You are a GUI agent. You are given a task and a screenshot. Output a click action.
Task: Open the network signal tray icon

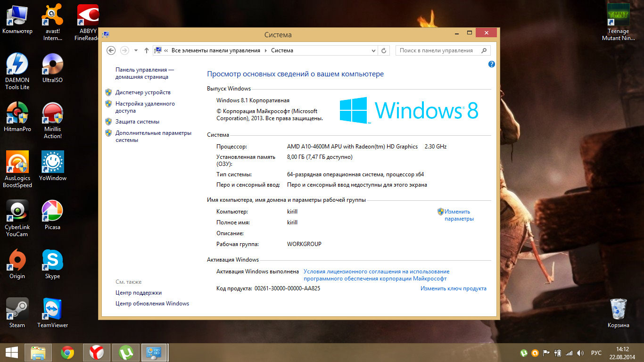pyautogui.click(x=569, y=353)
